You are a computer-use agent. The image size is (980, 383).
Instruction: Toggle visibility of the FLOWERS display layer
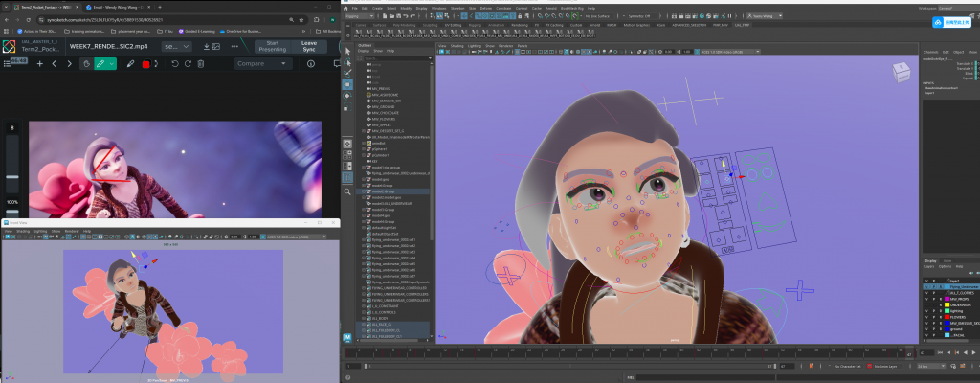pos(926,317)
